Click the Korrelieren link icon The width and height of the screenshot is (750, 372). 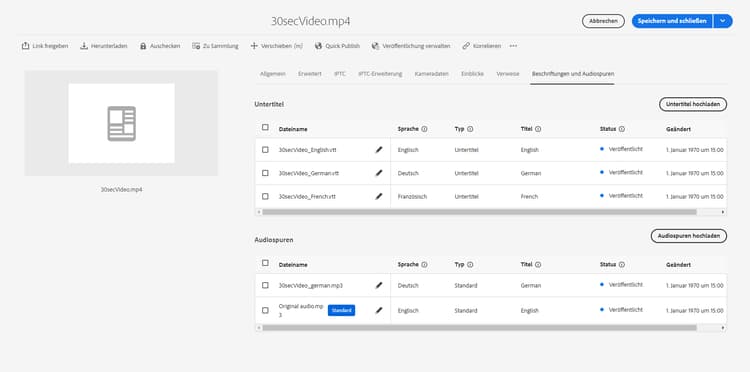pyautogui.click(x=466, y=46)
